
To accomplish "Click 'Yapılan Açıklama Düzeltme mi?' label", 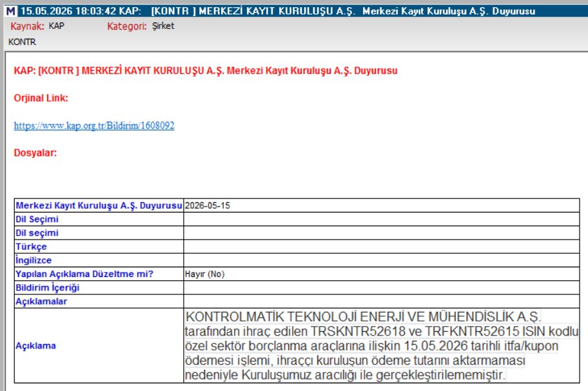I will [x=84, y=274].
